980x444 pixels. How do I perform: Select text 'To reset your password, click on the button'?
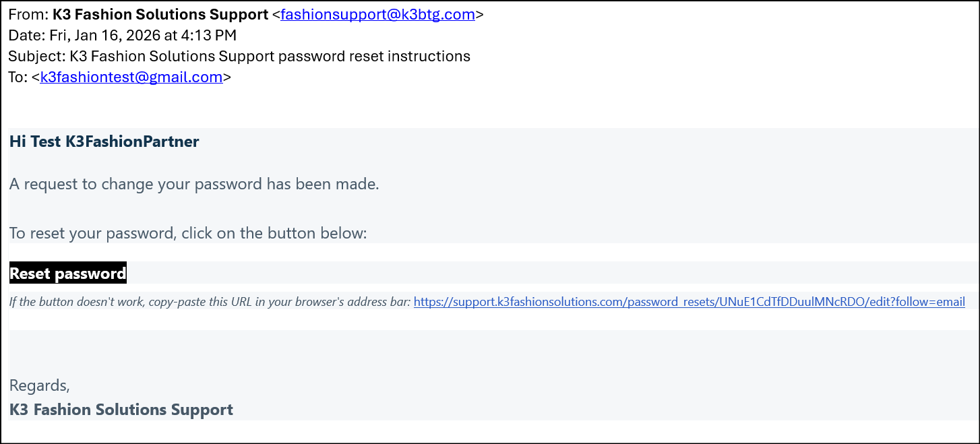coord(160,234)
